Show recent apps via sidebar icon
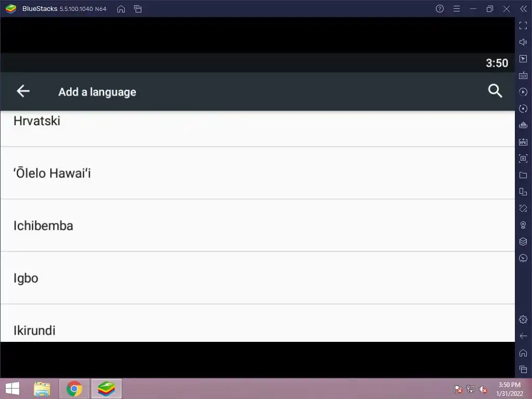 click(x=523, y=369)
